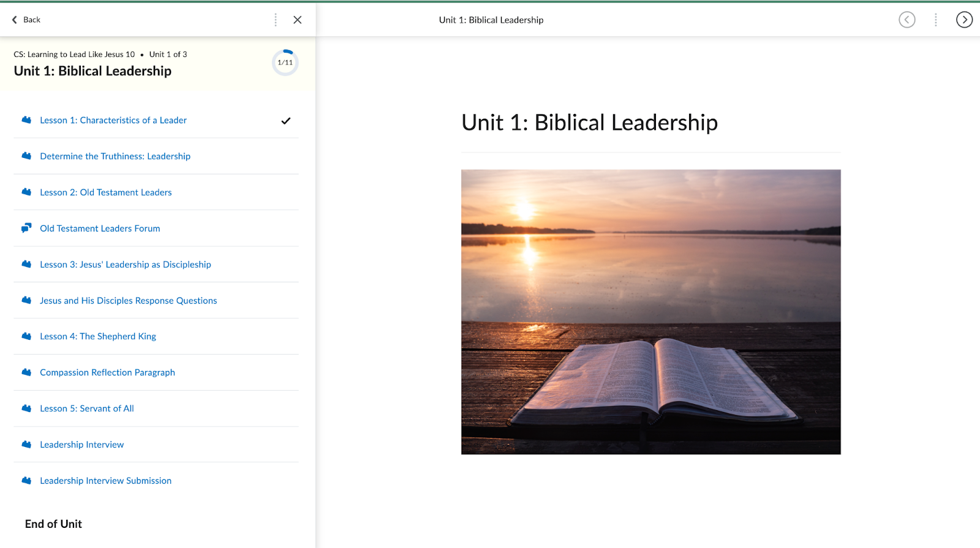Screen dimensions: 980x548
Task: Open Determine the Truthiness: Leadership
Action: click(x=115, y=157)
